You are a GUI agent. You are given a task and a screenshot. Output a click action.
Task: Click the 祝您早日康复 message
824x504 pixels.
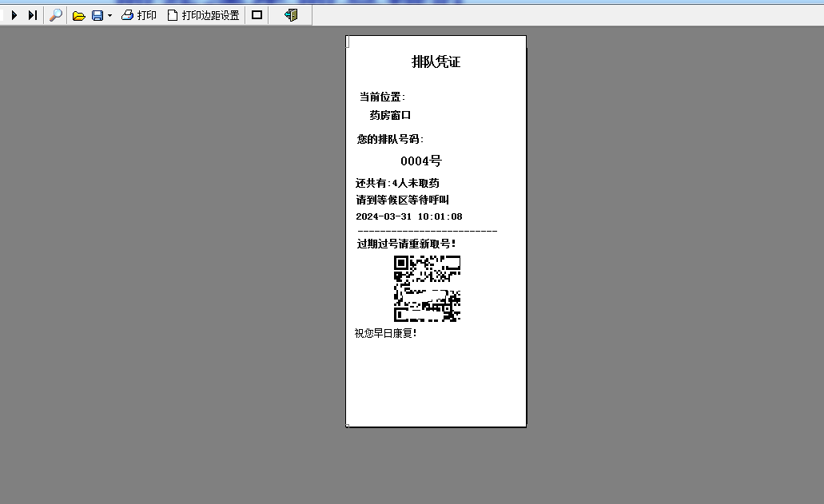384,331
